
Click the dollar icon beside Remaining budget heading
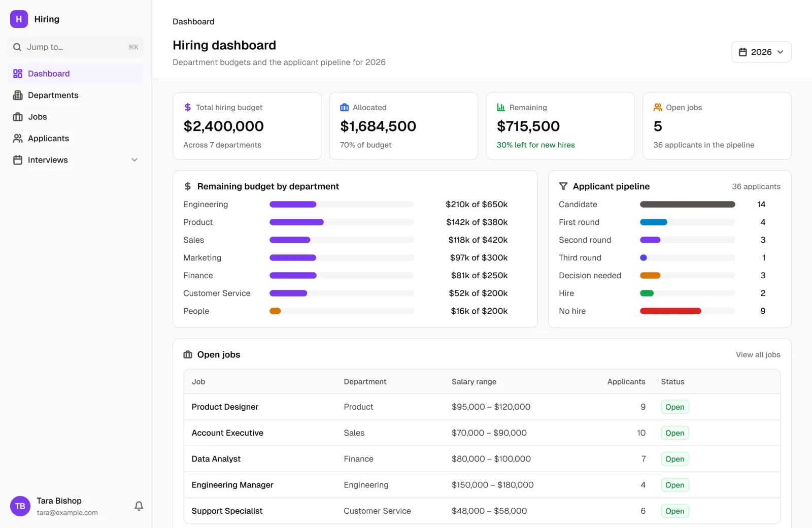point(188,186)
